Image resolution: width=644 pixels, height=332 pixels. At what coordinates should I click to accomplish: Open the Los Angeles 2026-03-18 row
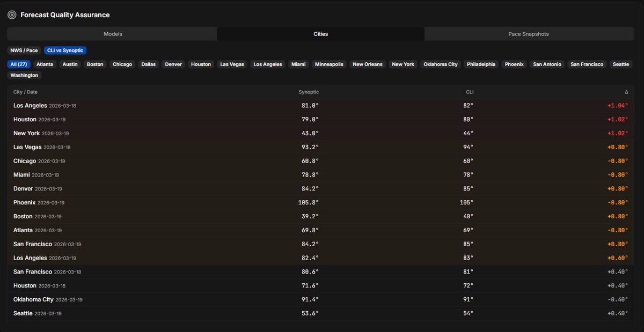coord(322,105)
